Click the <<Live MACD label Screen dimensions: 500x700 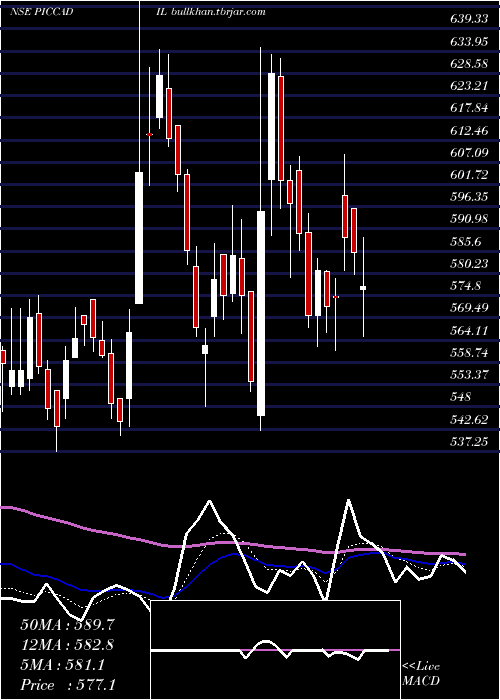(x=421, y=674)
